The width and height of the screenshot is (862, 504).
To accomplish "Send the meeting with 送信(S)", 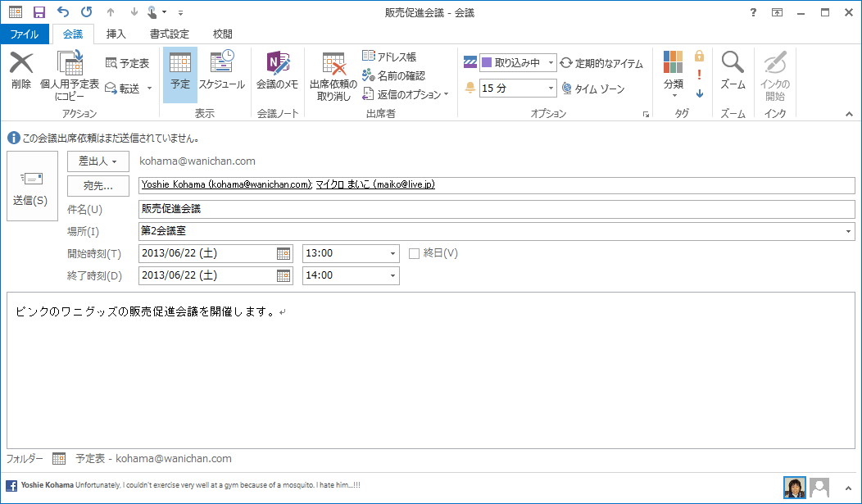I will coord(32,186).
